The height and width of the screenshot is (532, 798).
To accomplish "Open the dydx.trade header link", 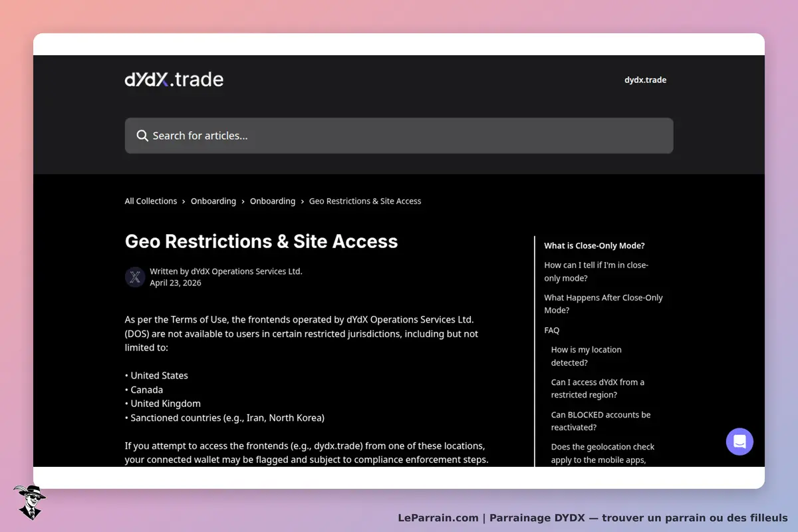I will (645, 80).
